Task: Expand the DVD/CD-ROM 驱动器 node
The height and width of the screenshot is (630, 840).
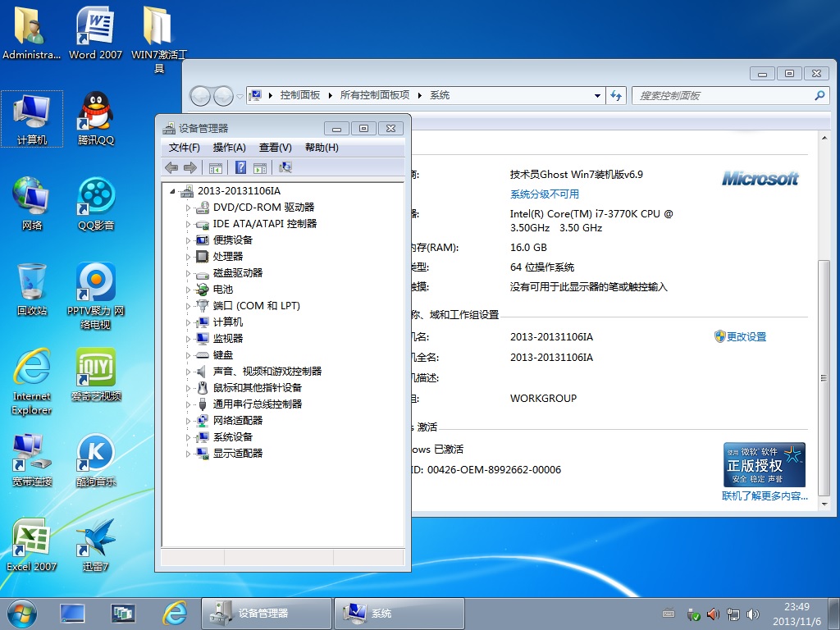Action: pos(188,208)
